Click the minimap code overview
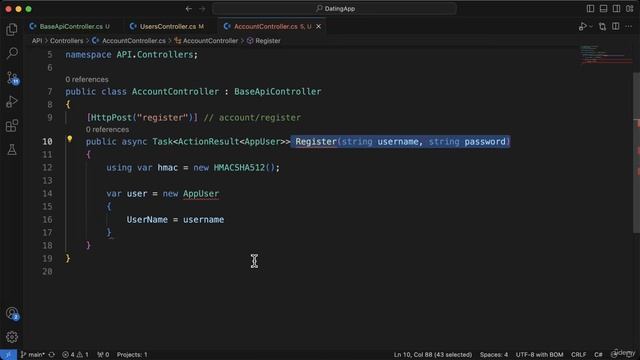 (606, 55)
